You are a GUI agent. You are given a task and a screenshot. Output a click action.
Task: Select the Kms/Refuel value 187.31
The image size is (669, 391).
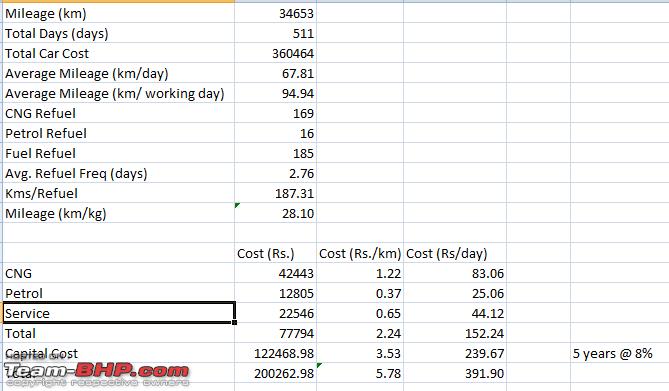276,193
